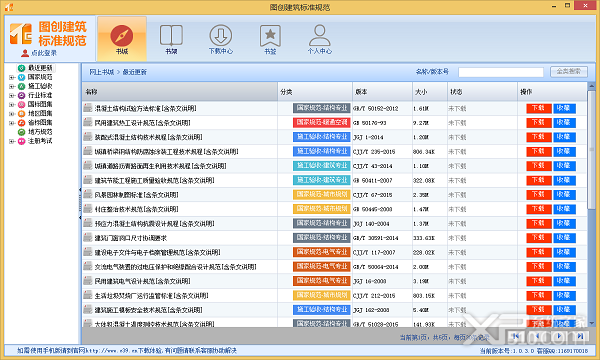The image size is (600, 360).
Task: Expand the 省标图集 tree node
Action: click(x=12, y=123)
